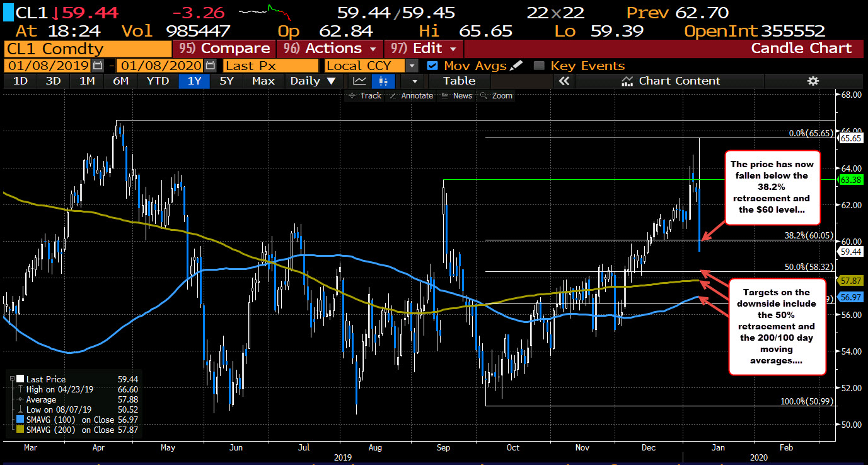
Task: Click the 59.44 last price axis label
Action: pyautogui.click(x=851, y=251)
